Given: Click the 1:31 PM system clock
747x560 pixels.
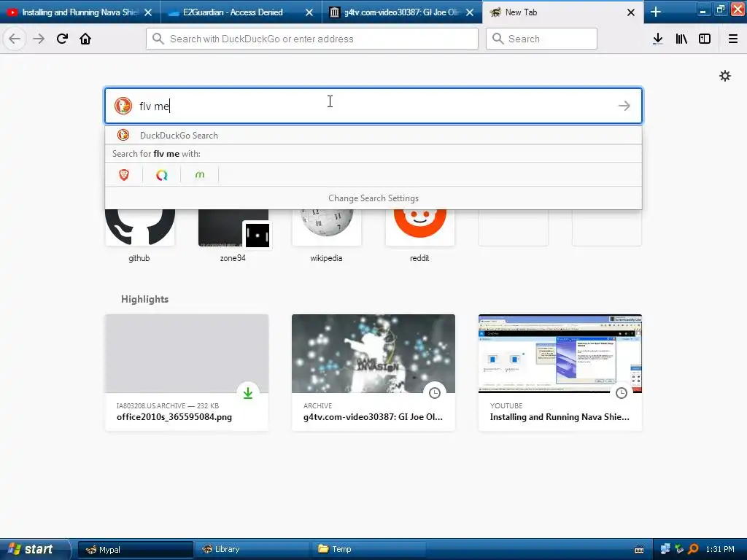Looking at the screenshot, I should click(x=720, y=549).
